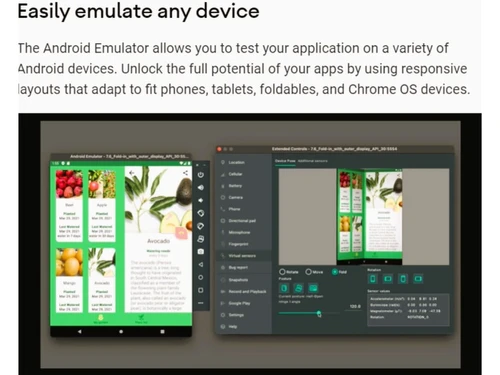The width and height of the screenshot is (500, 375).
Task: Select the first portrait rotation icon
Action: (x=373, y=279)
